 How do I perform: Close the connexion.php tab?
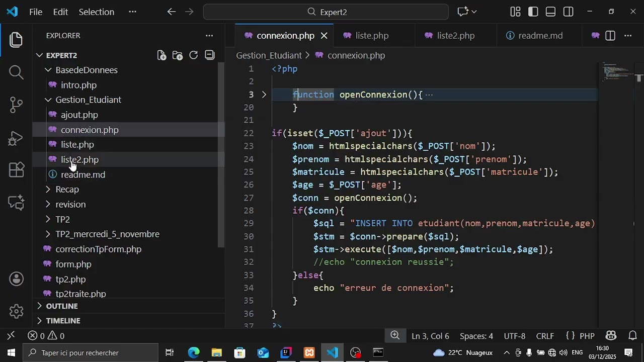(324, 36)
